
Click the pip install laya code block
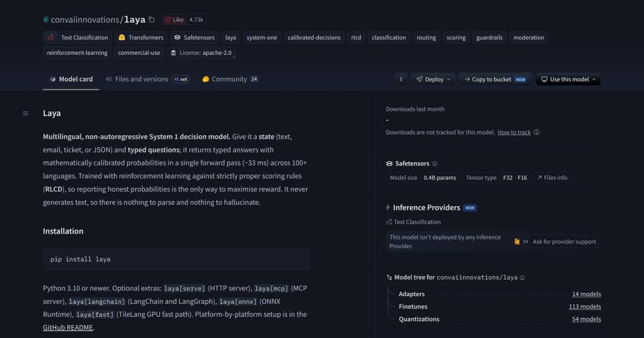(x=176, y=259)
